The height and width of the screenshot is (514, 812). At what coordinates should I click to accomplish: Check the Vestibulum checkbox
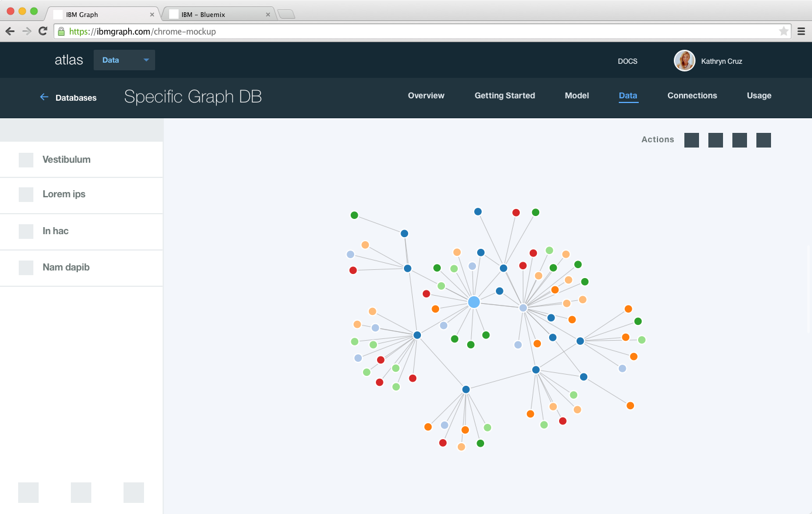click(26, 160)
